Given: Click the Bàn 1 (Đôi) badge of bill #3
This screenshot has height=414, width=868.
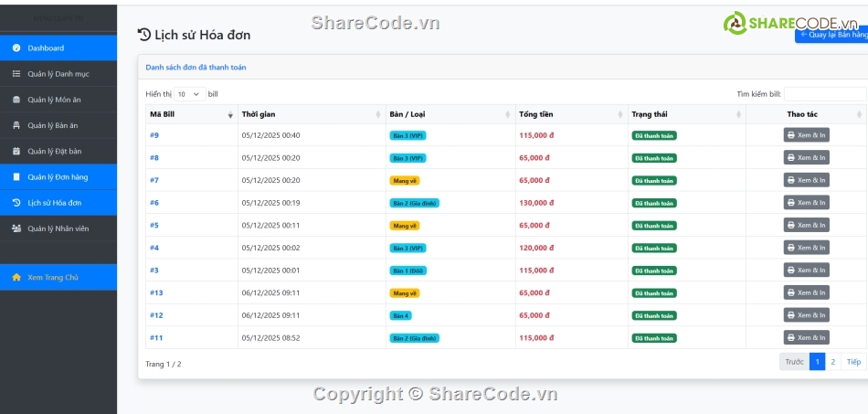Looking at the screenshot, I should (x=408, y=271).
